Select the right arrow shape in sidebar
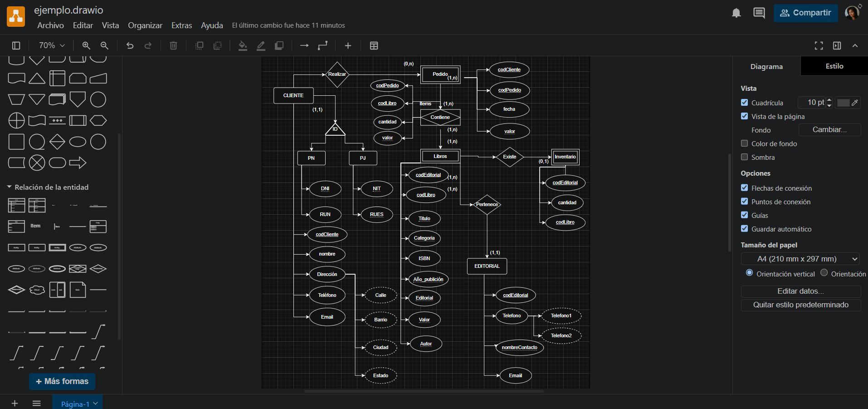Viewport: 868px width, 409px height. pos(78,163)
